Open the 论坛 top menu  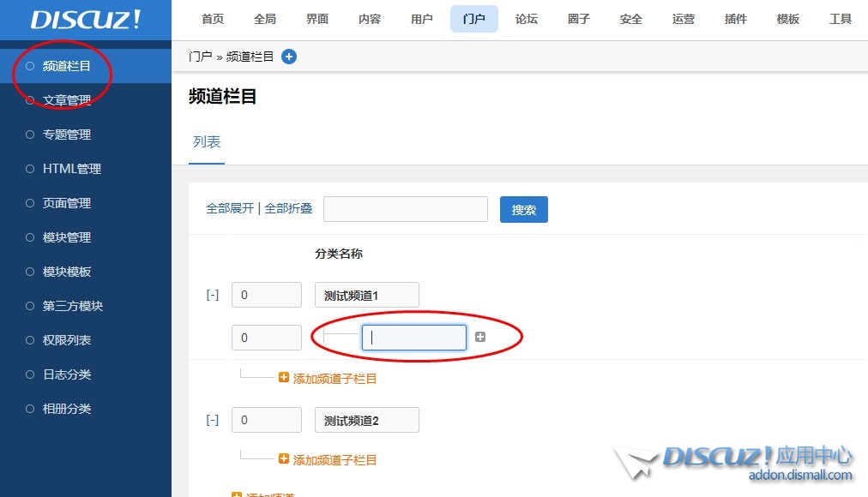click(527, 19)
